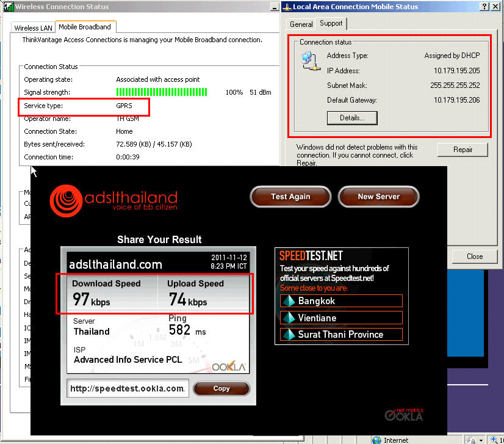Click the Bangkok pyramid icon
This screenshot has height=444, width=504.
pyautogui.click(x=289, y=301)
